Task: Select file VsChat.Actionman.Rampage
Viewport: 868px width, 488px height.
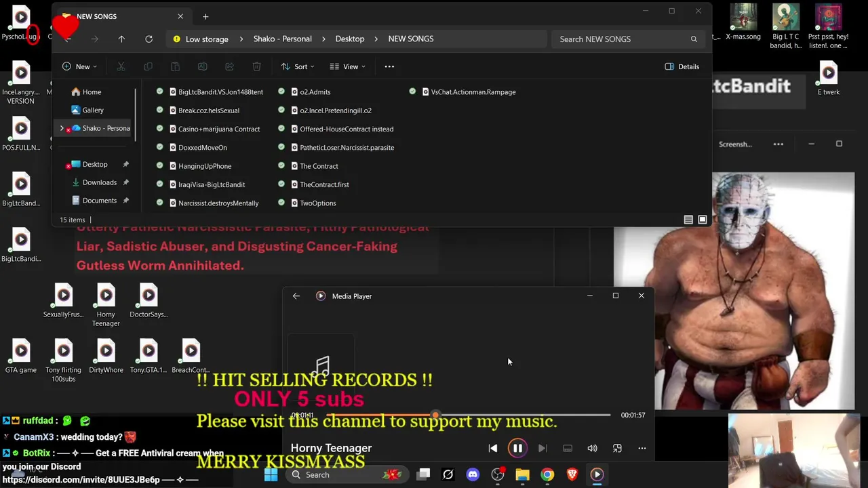Action: [x=473, y=91]
